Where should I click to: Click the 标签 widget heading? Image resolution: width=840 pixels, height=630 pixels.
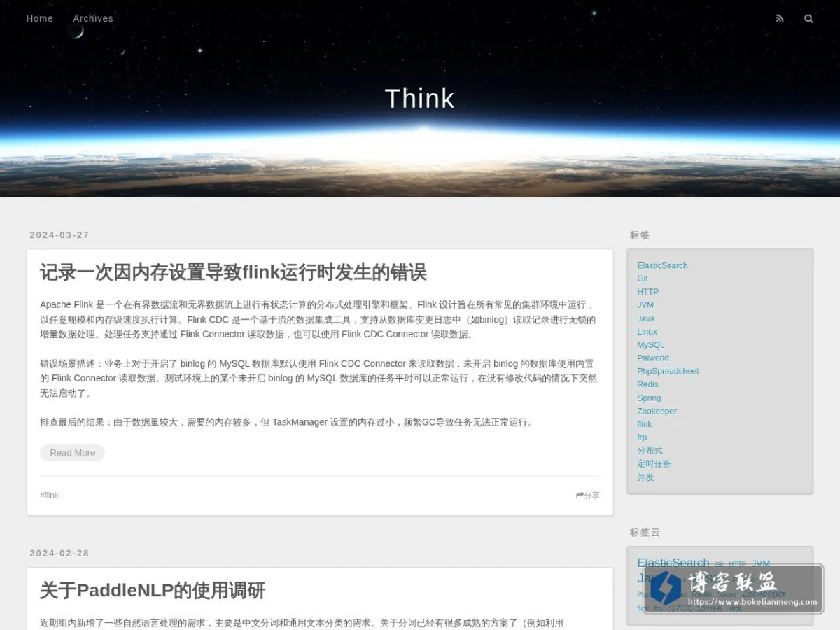[x=640, y=235]
